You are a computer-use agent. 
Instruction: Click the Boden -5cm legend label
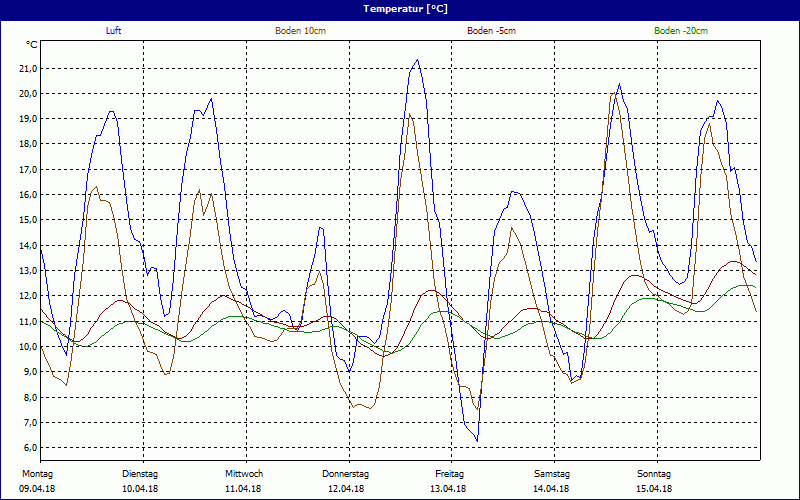(491, 31)
